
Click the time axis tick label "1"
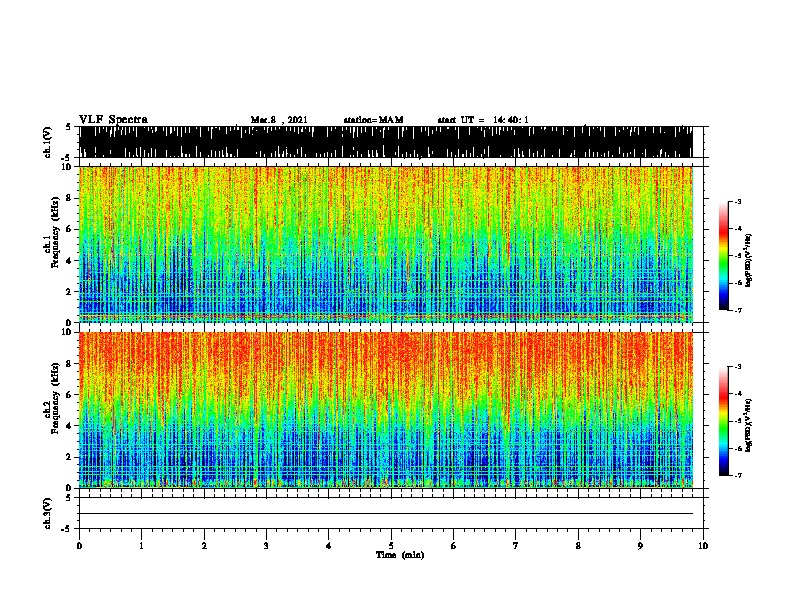141,546
